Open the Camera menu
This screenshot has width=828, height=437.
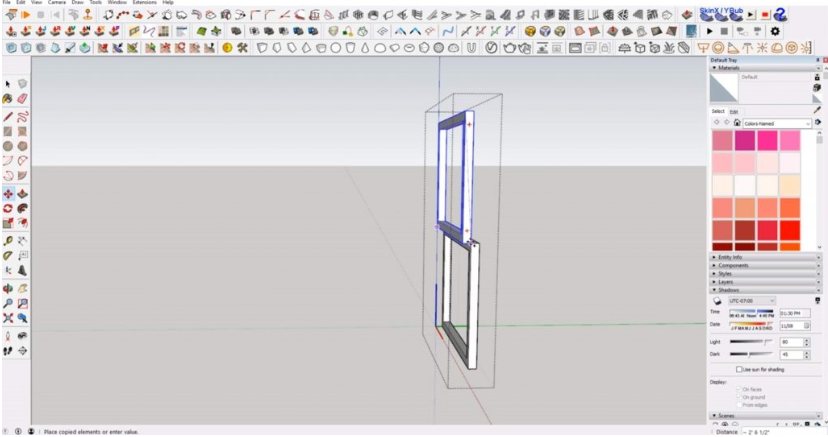(x=57, y=3)
